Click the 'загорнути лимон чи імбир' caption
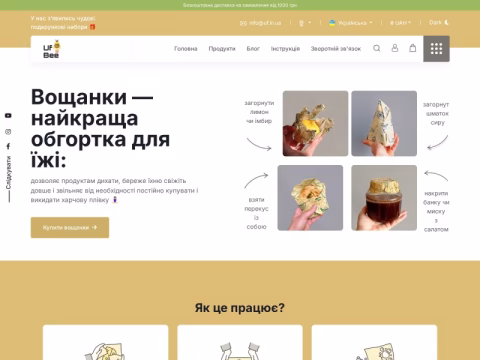The width and height of the screenshot is (480, 360). click(259, 112)
